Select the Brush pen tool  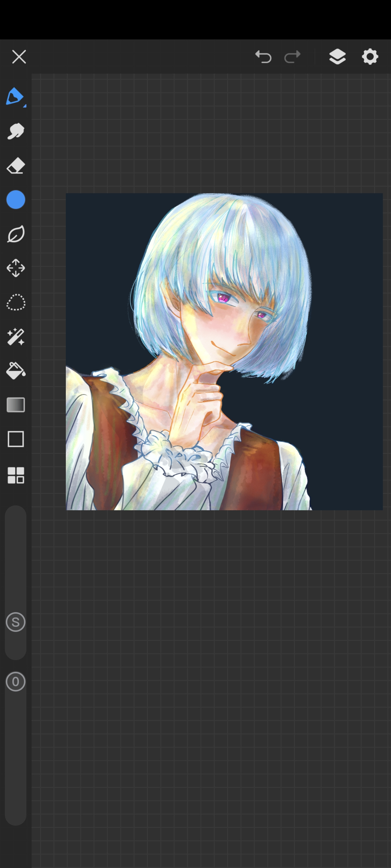click(16, 97)
